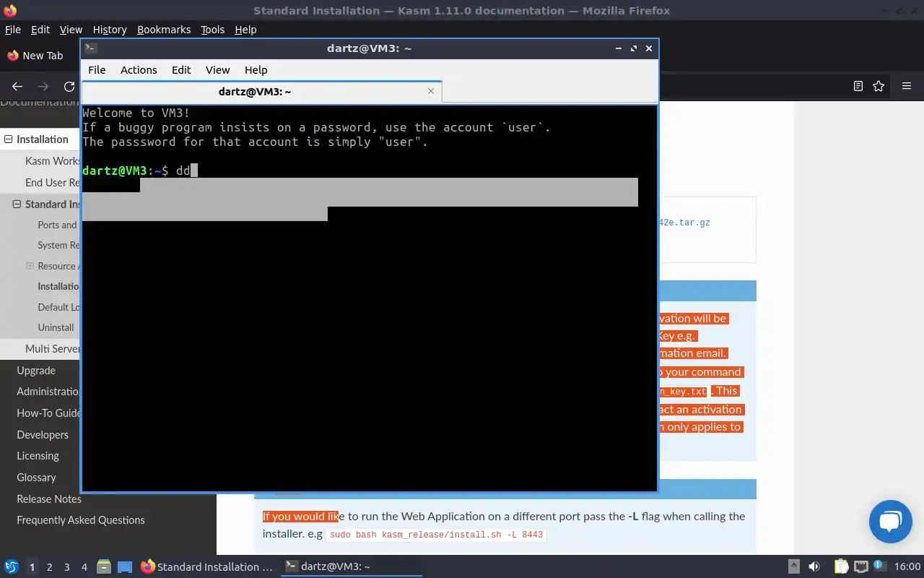Minimize the terminal window
Viewport: 924px width, 578px height.
click(619, 48)
